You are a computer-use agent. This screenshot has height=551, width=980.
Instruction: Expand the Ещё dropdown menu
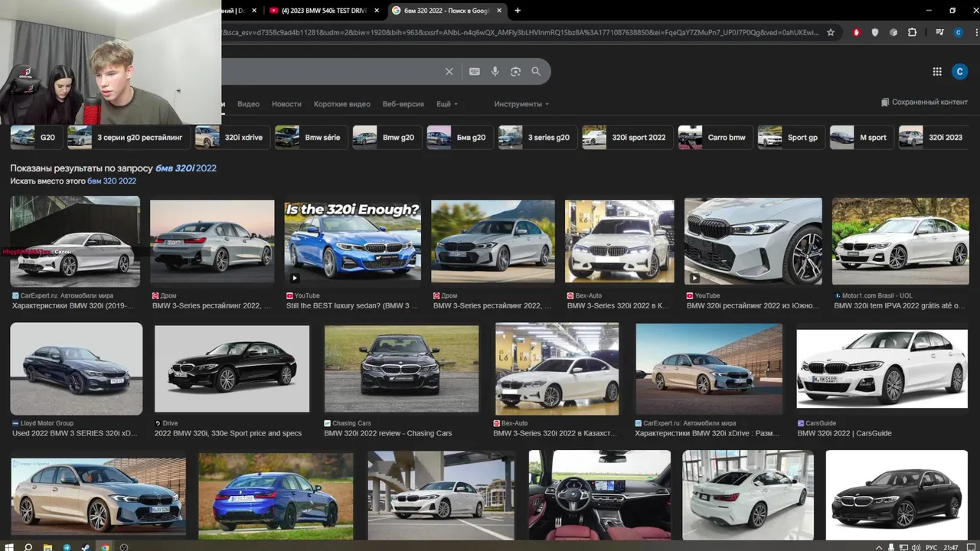pyautogui.click(x=447, y=104)
